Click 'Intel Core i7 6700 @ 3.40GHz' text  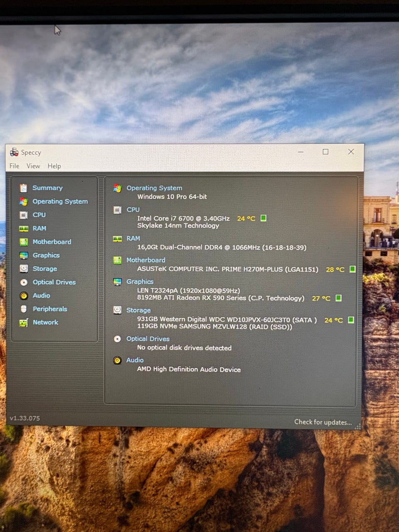[x=183, y=218]
